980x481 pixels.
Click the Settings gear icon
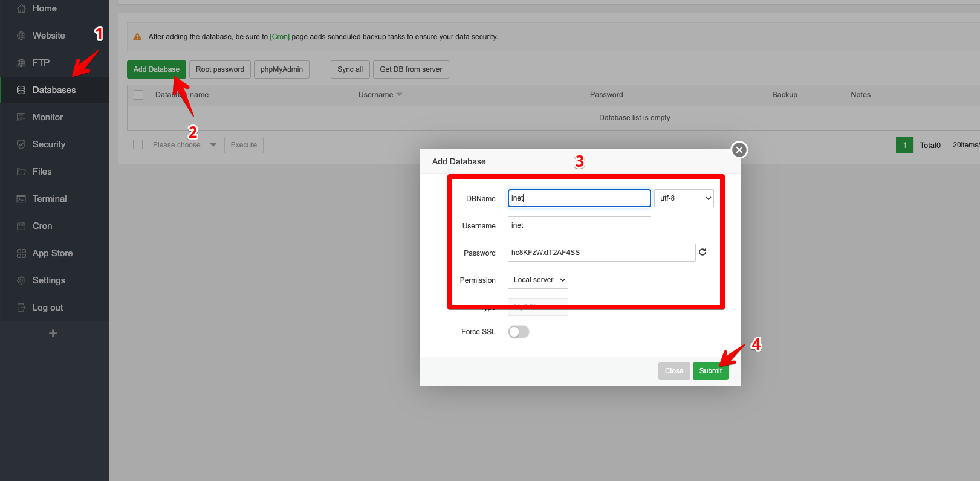coord(21,280)
